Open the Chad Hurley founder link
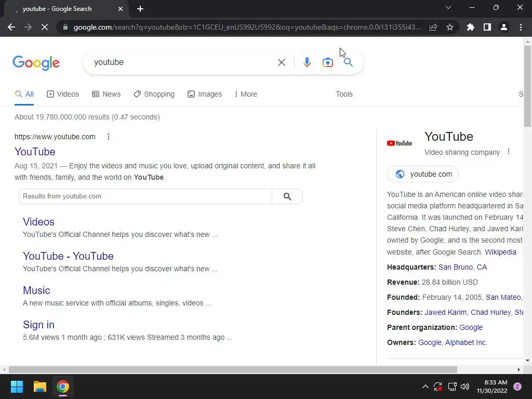Image resolution: width=532 pixels, height=399 pixels. pyautogui.click(x=490, y=312)
